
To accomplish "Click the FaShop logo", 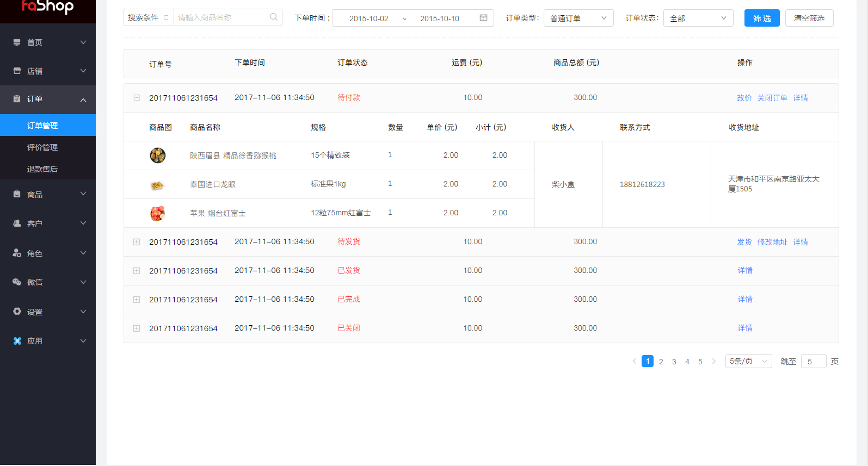I will pyautogui.click(x=47, y=7).
